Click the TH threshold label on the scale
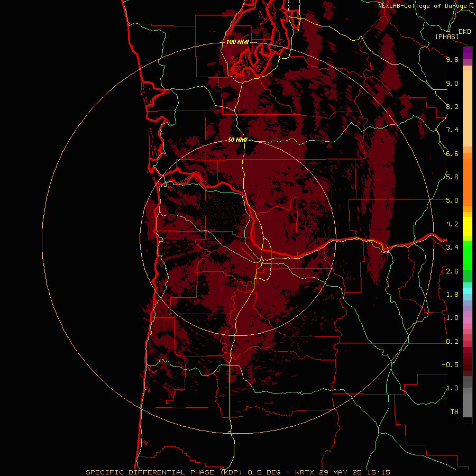 (454, 412)
